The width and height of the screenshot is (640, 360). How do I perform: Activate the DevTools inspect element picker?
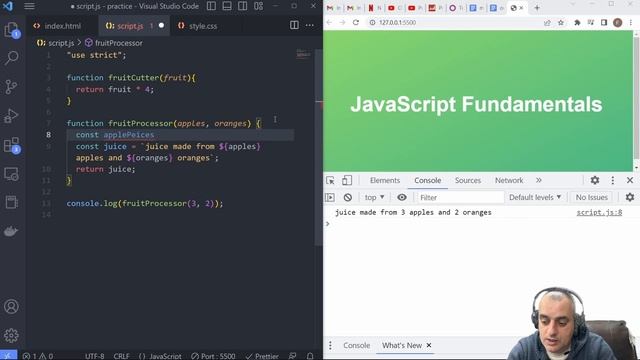click(330, 180)
